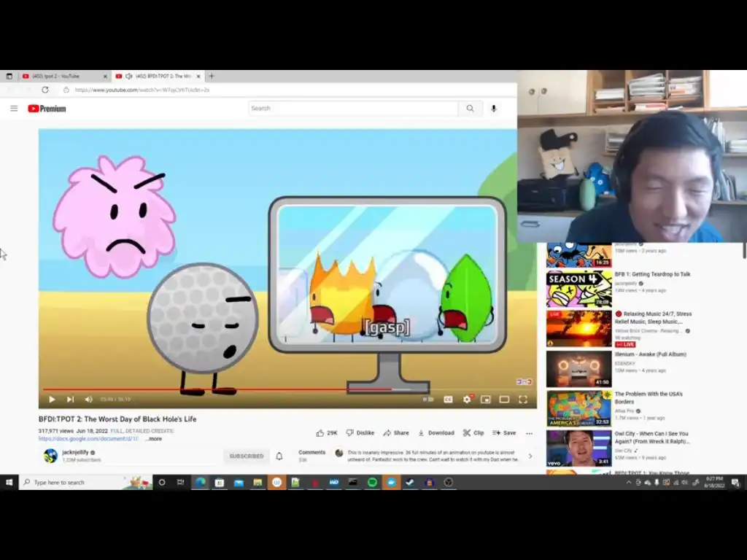The width and height of the screenshot is (747, 560).
Task: Open the three-dot more actions menu
Action: [x=530, y=433]
